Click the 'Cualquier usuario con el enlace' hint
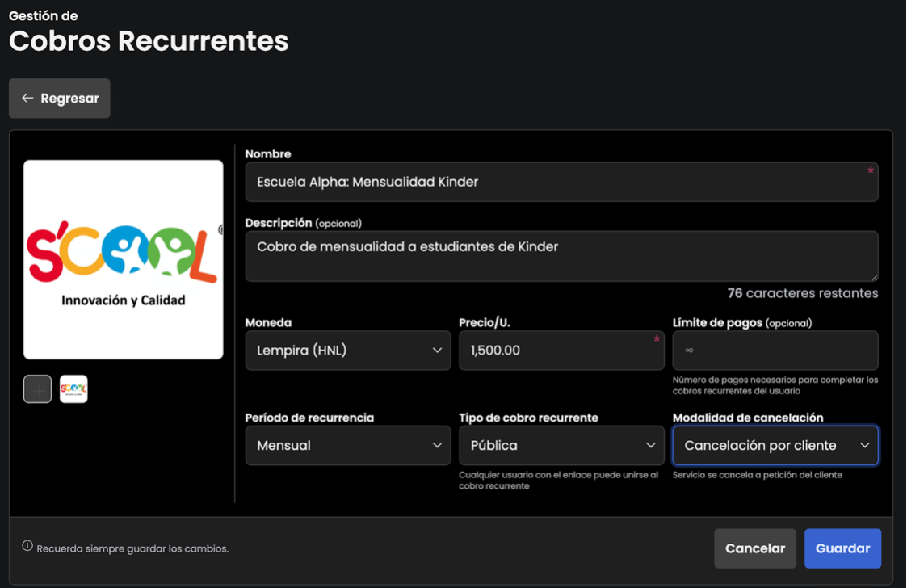907x588 pixels. [x=559, y=481]
